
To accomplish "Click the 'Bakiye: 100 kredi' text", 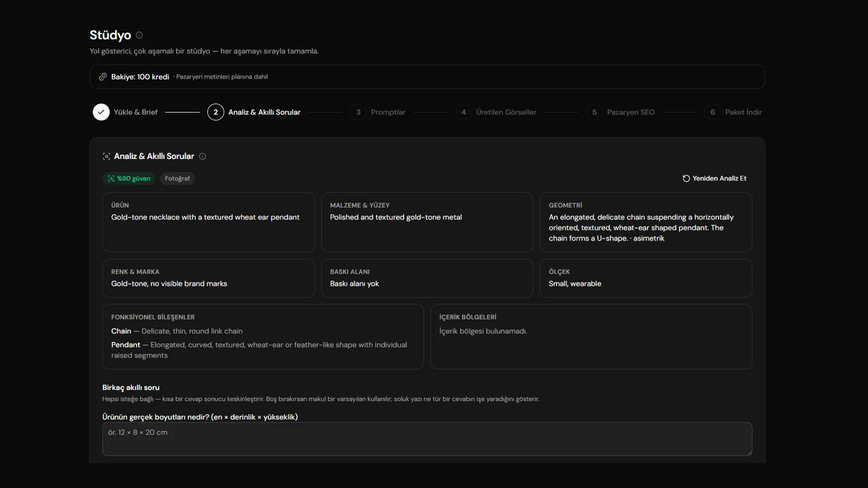I will [140, 77].
